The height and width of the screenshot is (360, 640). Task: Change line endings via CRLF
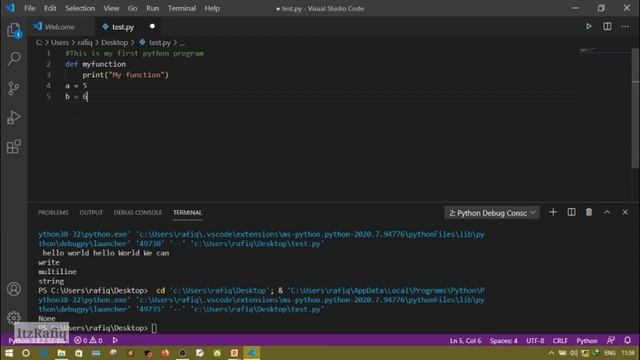(560, 340)
